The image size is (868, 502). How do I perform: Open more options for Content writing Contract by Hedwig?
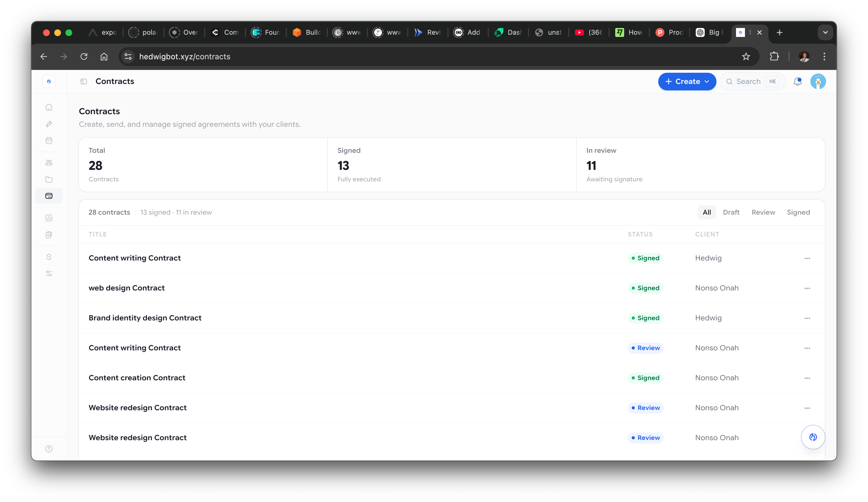(x=807, y=258)
